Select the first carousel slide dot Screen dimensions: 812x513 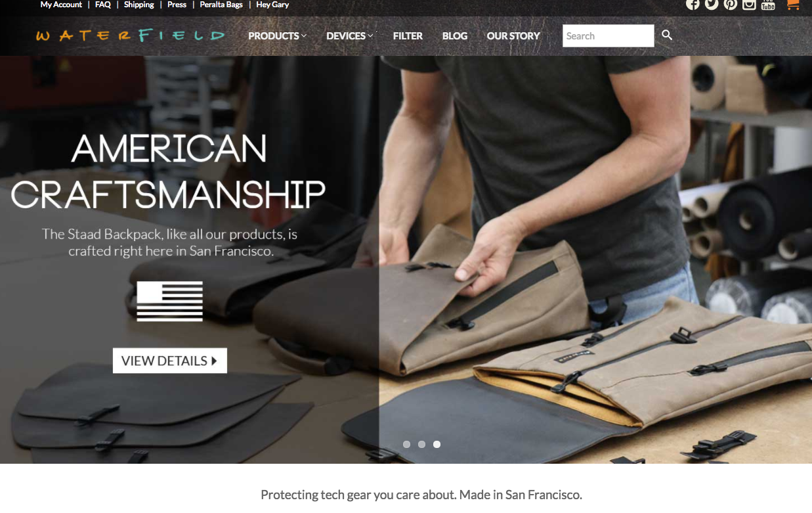[406, 445]
